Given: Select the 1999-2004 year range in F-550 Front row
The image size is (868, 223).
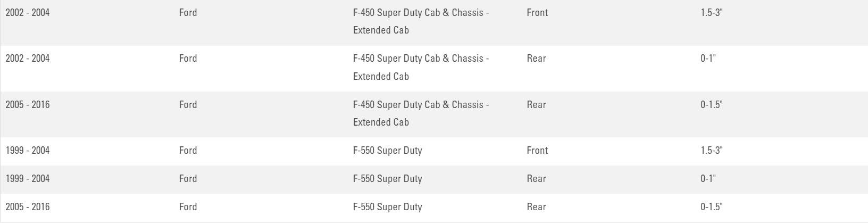Looking at the screenshot, I should coord(28,151).
